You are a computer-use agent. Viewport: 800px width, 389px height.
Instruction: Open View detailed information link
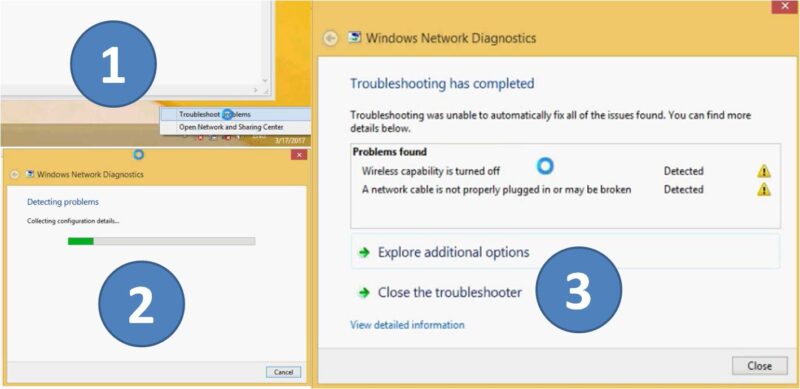coord(407,325)
